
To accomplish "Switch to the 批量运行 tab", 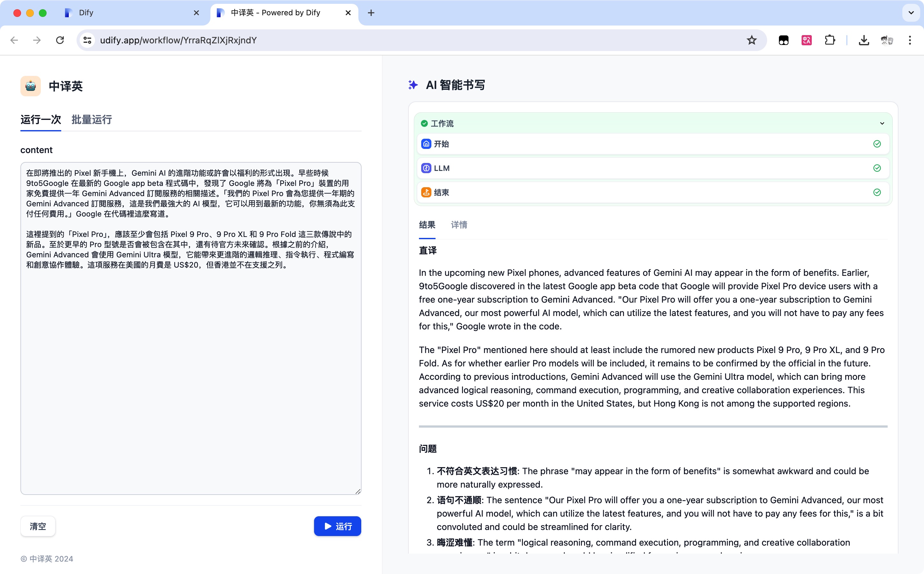I will [x=92, y=120].
